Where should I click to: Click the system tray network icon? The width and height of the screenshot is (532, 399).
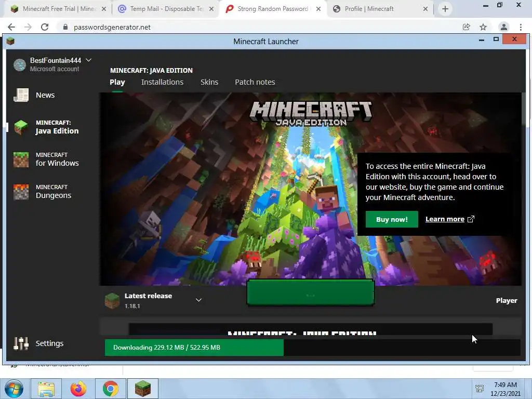coord(480,389)
